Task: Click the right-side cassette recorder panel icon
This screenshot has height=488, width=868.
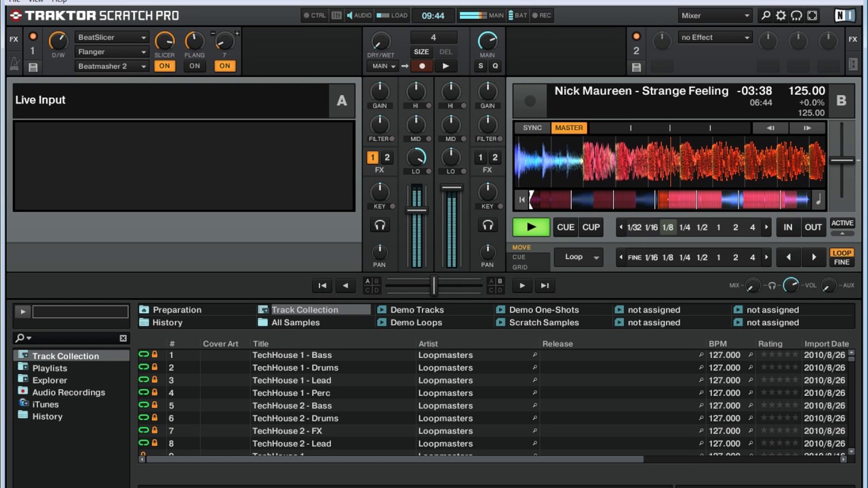Action: pos(853,66)
